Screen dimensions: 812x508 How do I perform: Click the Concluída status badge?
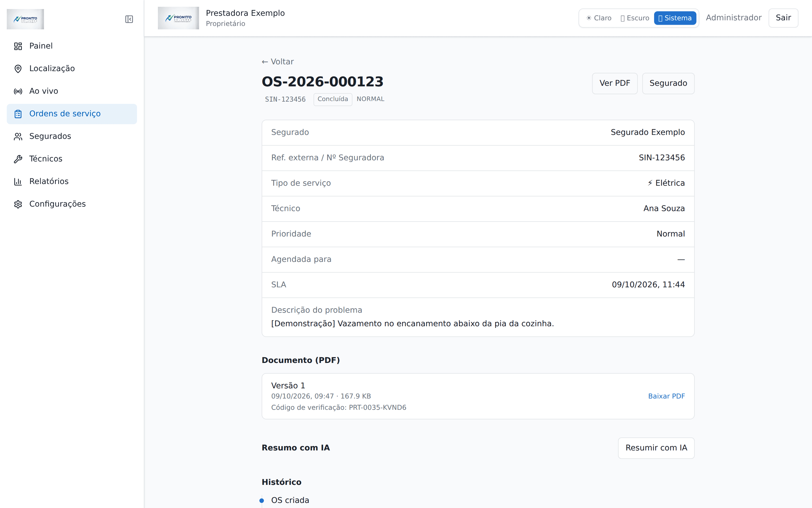coord(332,99)
